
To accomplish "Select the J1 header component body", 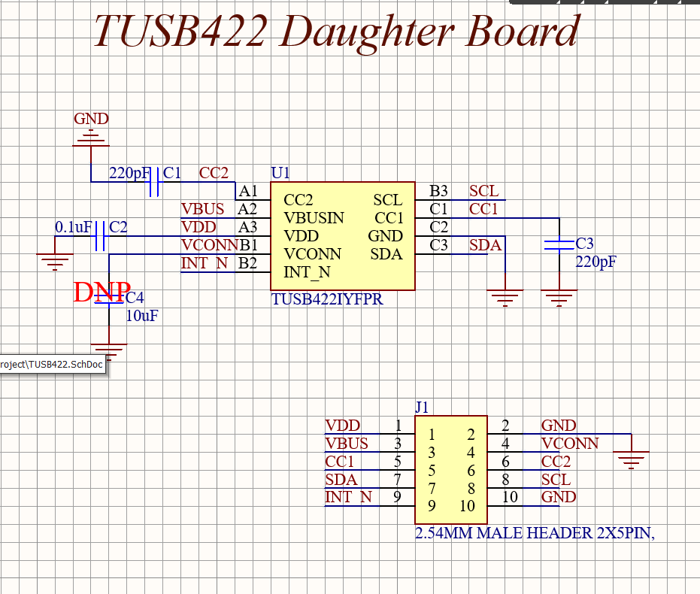I will click(x=451, y=470).
